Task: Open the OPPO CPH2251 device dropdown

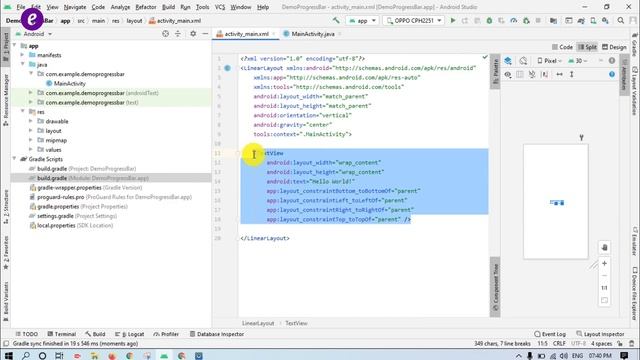Action: [414, 20]
